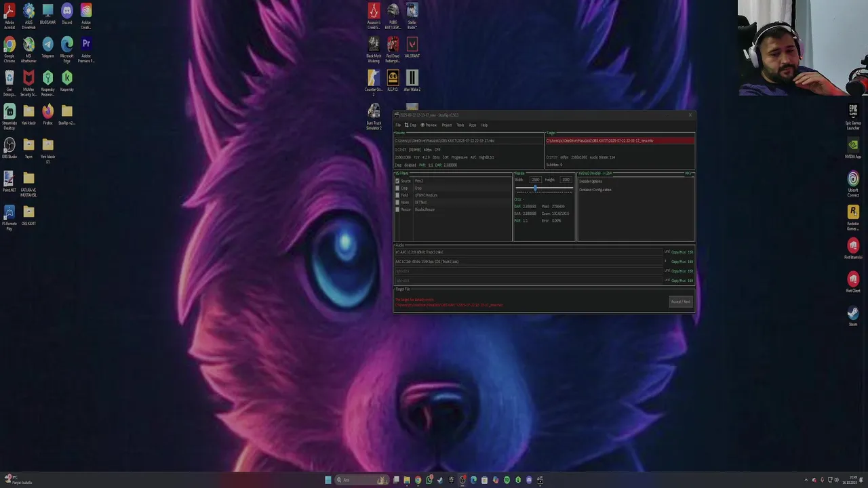Enable the Resize filter checkbox
This screenshot has height=488, width=868.
pyautogui.click(x=397, y=209)
